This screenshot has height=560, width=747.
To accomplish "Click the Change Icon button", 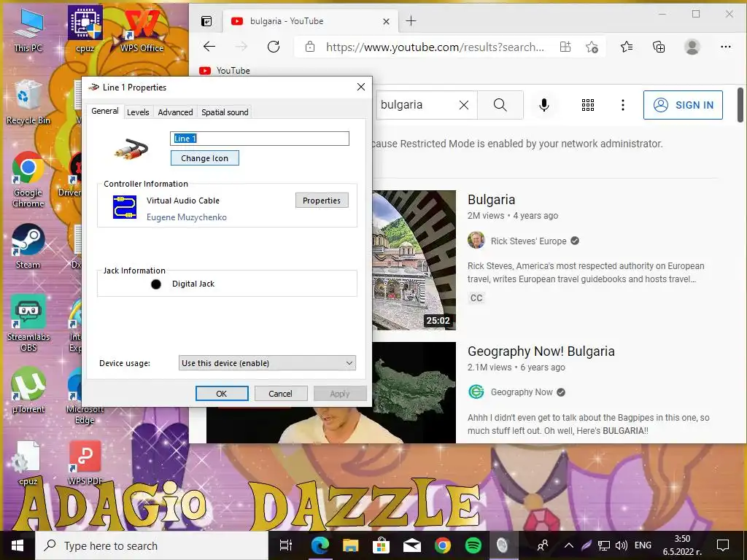I will (x=205, y=158).
